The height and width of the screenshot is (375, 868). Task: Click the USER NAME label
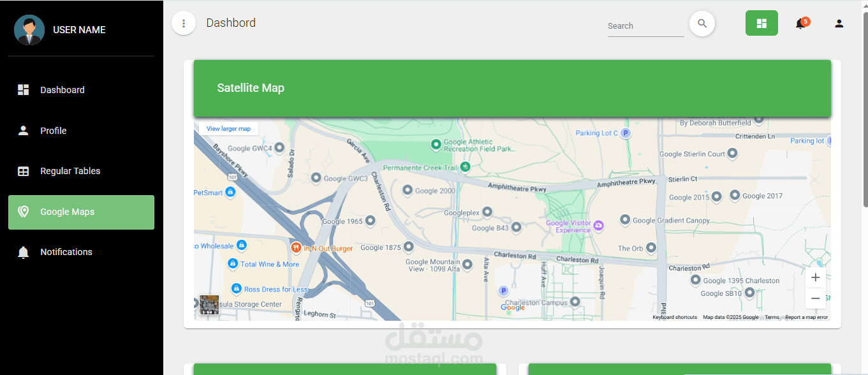[79, 30]
